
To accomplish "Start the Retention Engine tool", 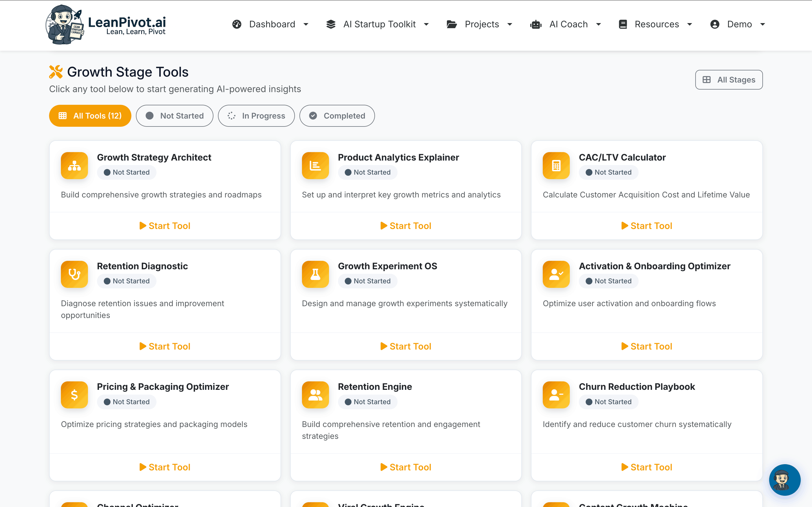I will pos(406,467).
